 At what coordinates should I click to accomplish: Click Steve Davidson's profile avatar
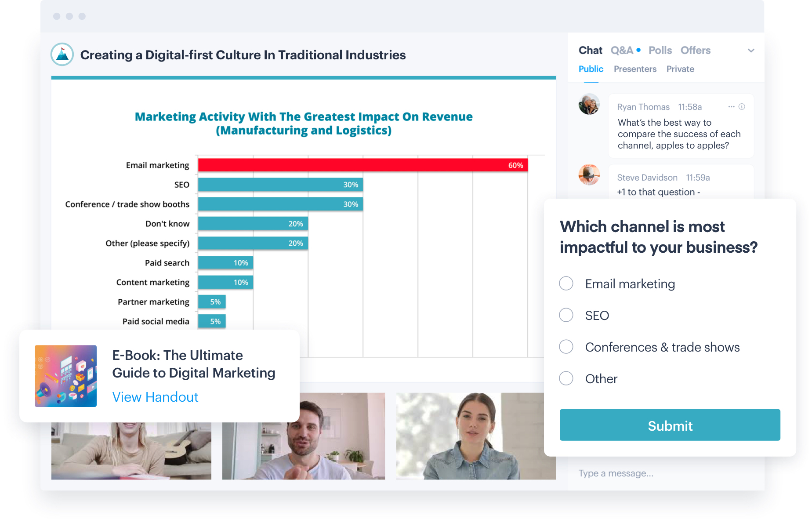589,174
